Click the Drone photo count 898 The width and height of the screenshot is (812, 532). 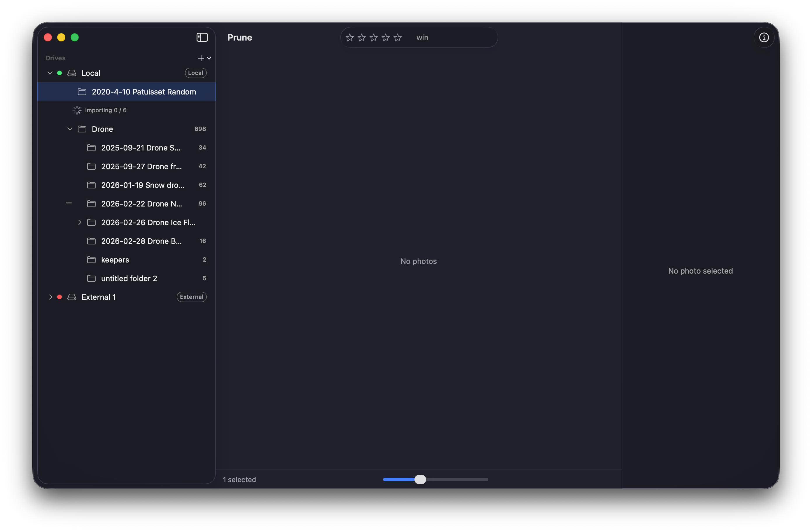coord(200,129)
